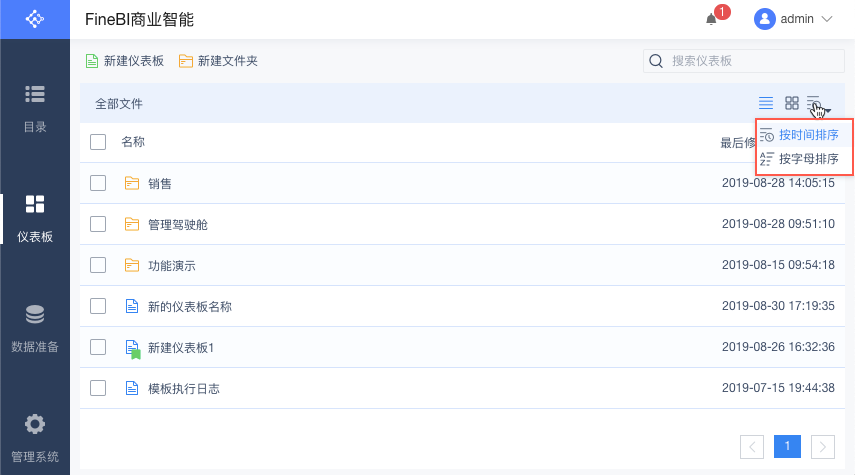Click the search magnifier icon

click(657, 61)
